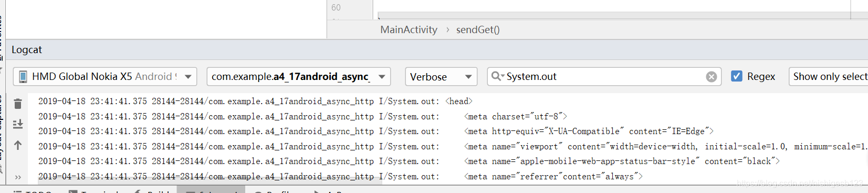Select sendGet() in the breadcrumb

[x=478, y=29]
